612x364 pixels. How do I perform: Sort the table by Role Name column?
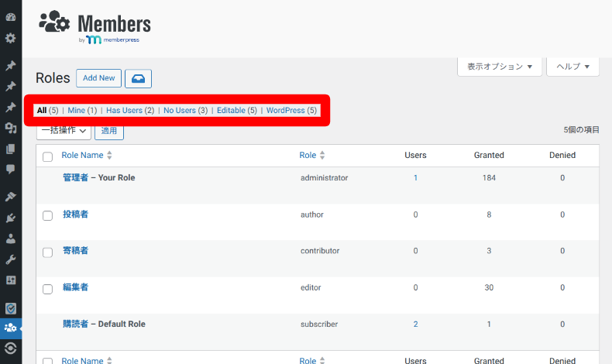(x=82, y=156)
